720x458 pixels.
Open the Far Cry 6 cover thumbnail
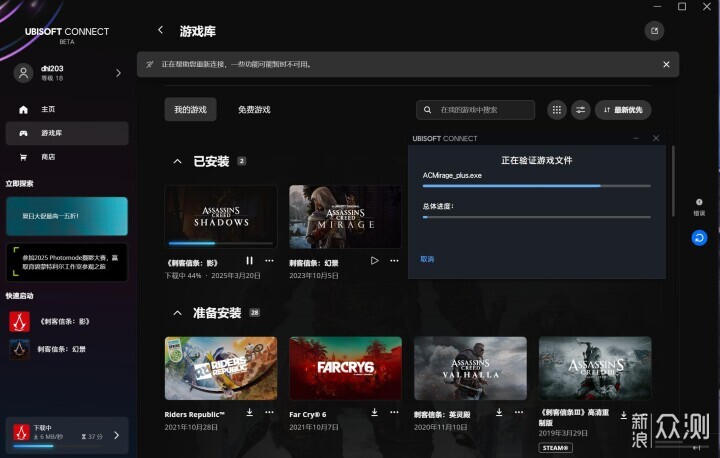345,368
